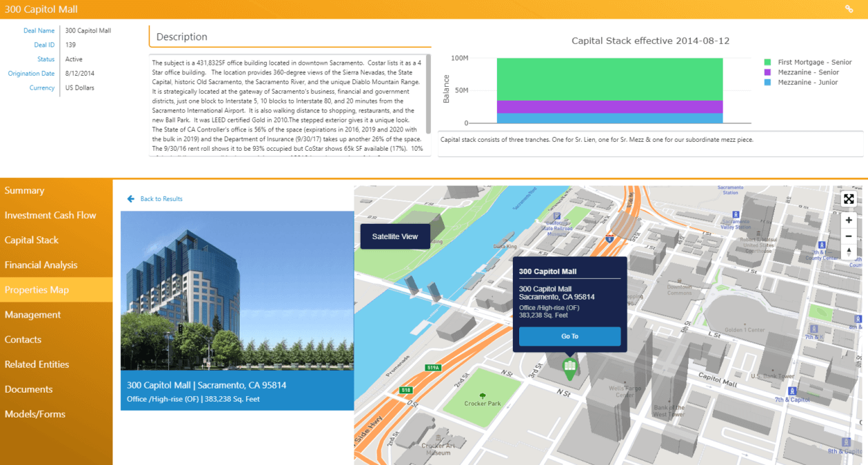Switch map to Satellite View

click(395, 236)
